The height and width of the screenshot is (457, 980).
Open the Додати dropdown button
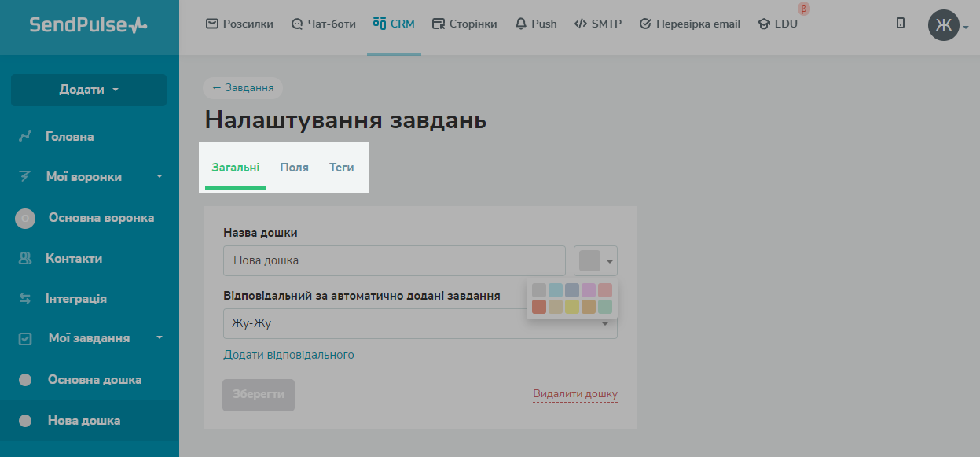click(x=89, y=90)
